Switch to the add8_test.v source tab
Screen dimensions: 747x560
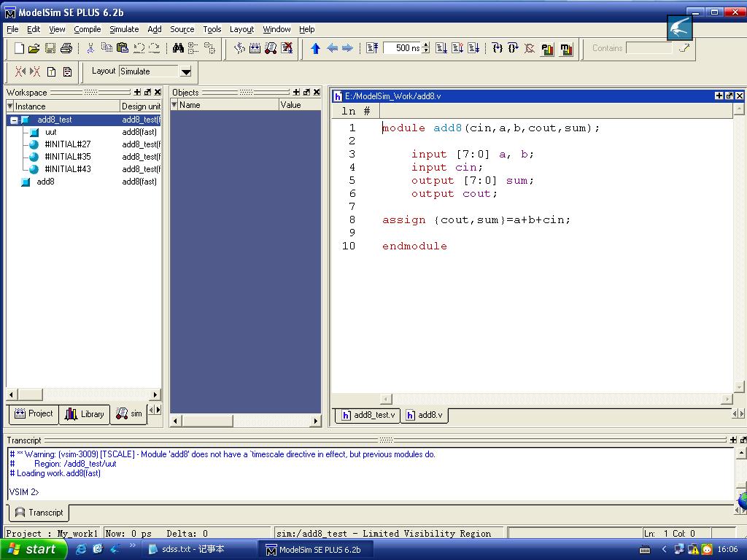point(368,415)
